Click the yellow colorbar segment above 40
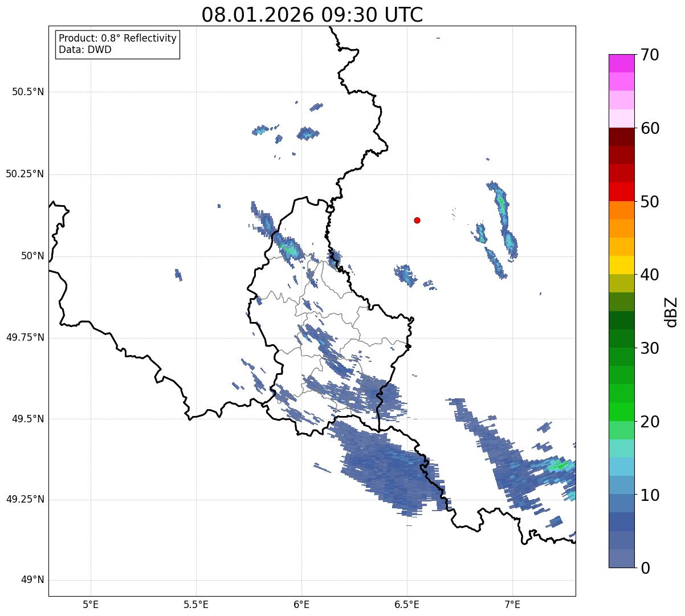This screenshot has height=616, width=685. (x=621, y=265)
